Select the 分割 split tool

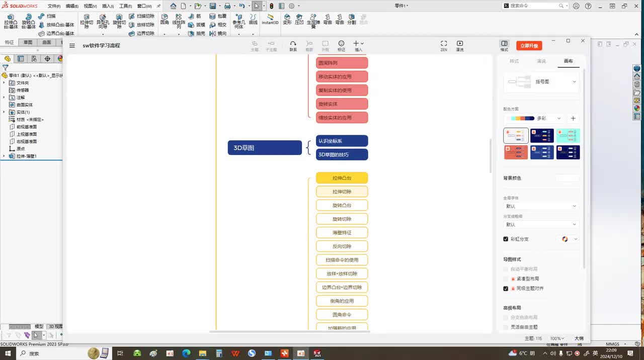(352, 19)
